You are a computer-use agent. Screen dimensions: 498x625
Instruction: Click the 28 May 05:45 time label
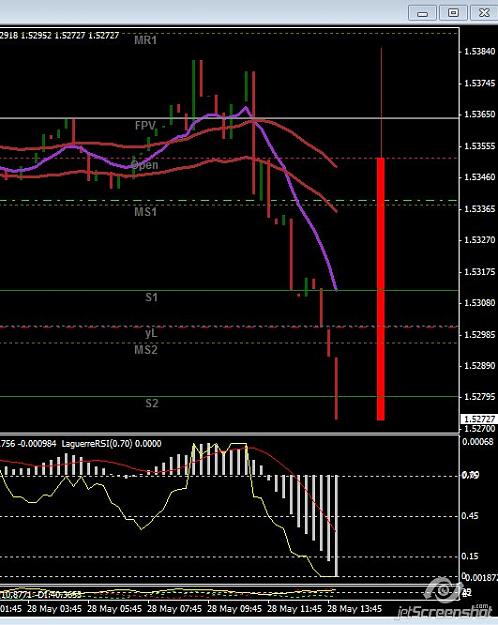click(x=114, y=609)
